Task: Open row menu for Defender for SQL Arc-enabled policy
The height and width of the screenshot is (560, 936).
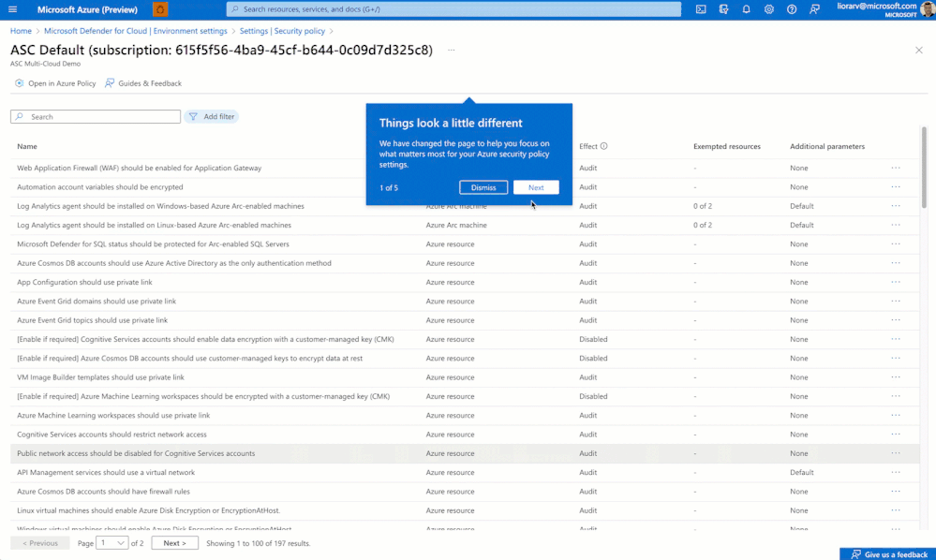Action: (x=896, y=244)
